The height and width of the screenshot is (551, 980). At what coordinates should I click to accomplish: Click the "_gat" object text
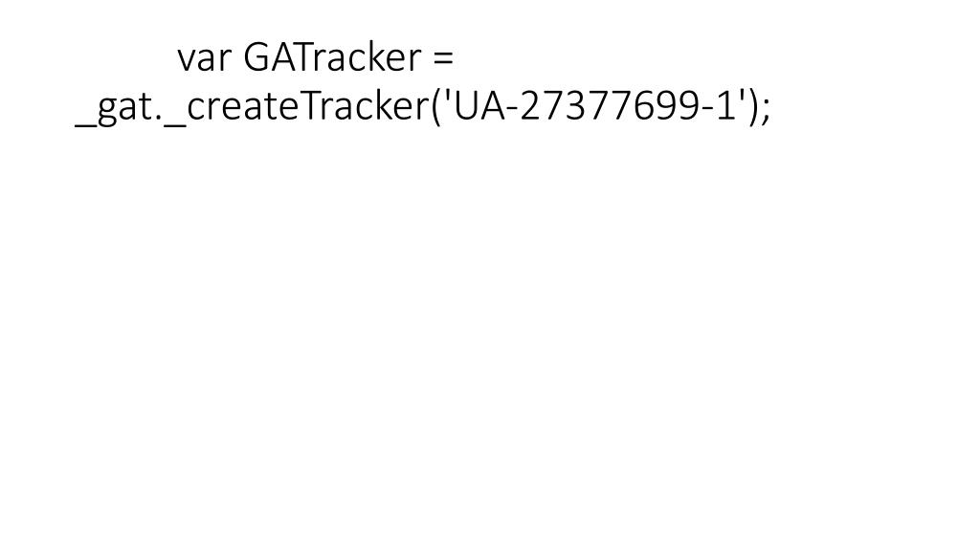(115, 109)
